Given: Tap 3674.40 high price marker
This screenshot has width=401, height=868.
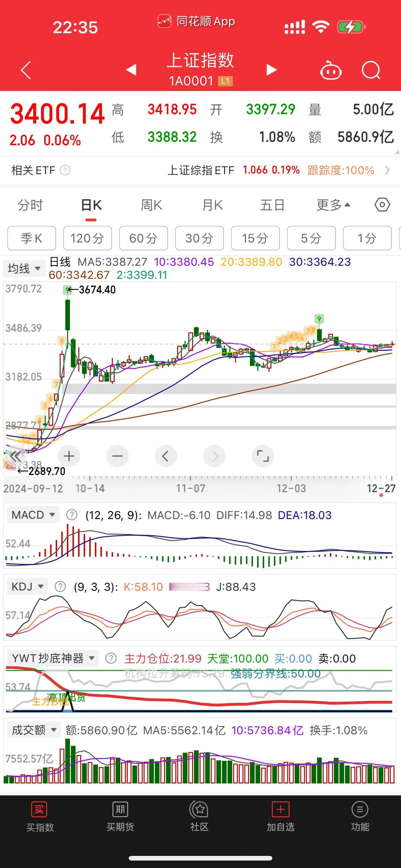Looking at the screenshot, I should point(97,290).
